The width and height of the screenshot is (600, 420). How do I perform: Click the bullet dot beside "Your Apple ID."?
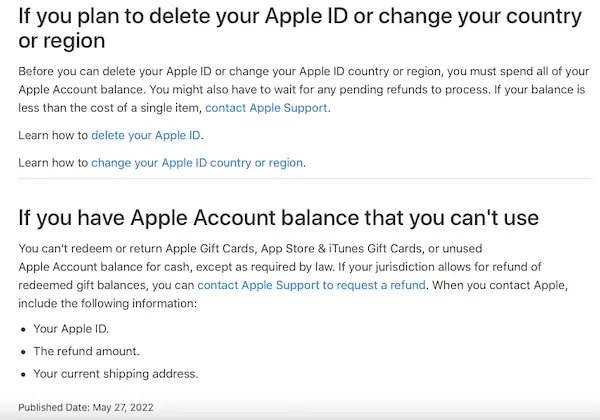click(23, 329)
